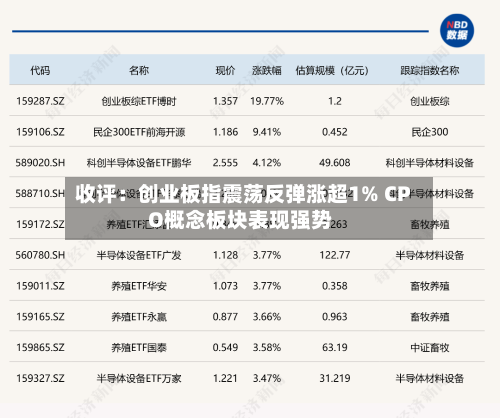Image resolution: width=500 pixels, height=418 pixels.
Task: Click the name 民企300ETF前海开源
Action: click(139, 132)
